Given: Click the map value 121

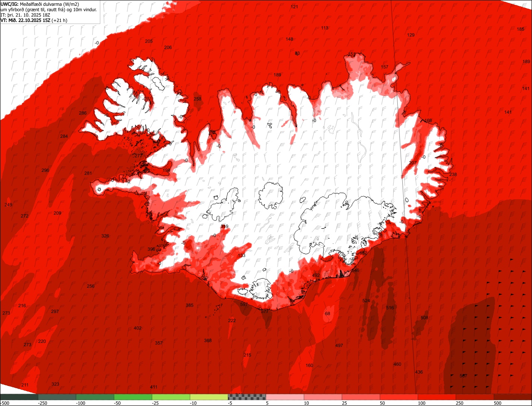Looking at the screenshot, I should [x=294, y=7].
